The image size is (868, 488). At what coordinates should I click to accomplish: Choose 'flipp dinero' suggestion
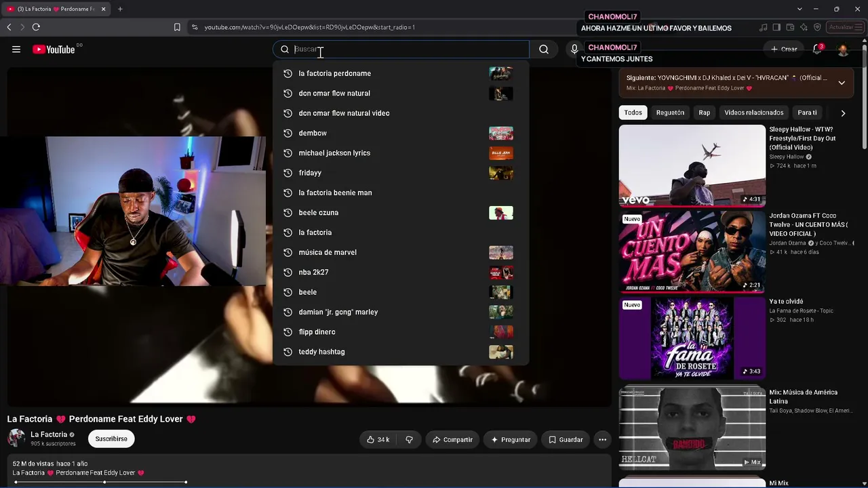point(400,332)
